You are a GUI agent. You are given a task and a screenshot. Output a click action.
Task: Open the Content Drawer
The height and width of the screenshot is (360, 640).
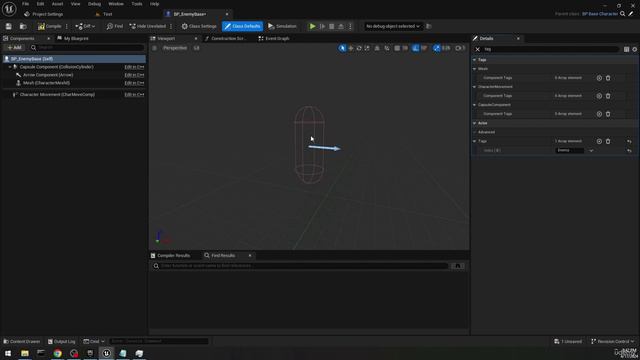(22, 341)
